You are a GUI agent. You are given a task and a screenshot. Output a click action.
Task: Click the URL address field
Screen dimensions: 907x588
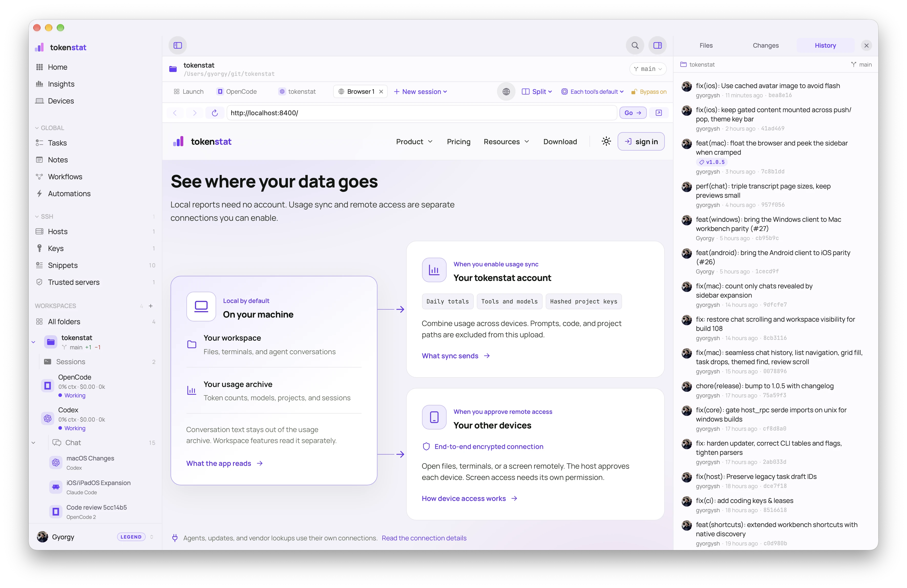click(421, 113)
